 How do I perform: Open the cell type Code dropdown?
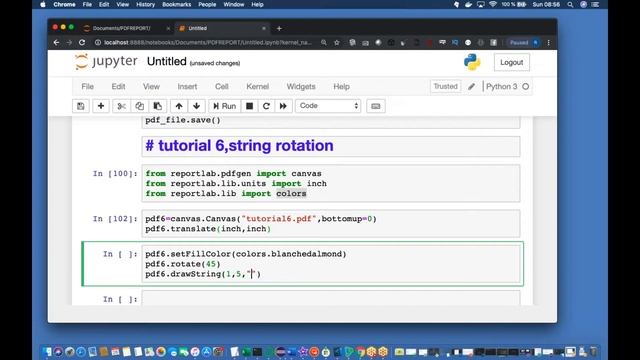(328, 106)
